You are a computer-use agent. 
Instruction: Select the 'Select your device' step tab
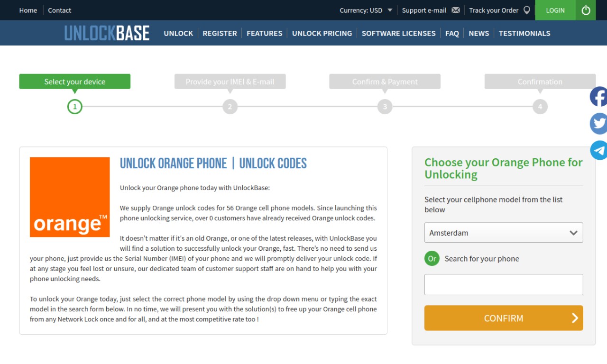tap(74, 82)
